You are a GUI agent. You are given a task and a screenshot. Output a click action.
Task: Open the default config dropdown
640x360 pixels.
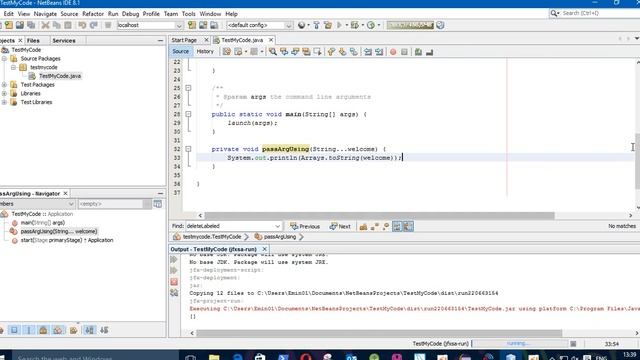(289, 25)
